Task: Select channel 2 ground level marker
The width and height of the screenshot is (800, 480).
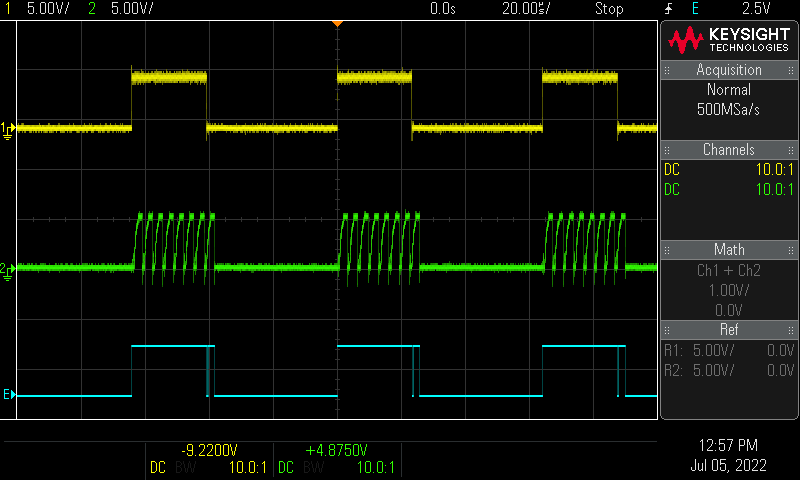Action: click(x=8, y=271)
